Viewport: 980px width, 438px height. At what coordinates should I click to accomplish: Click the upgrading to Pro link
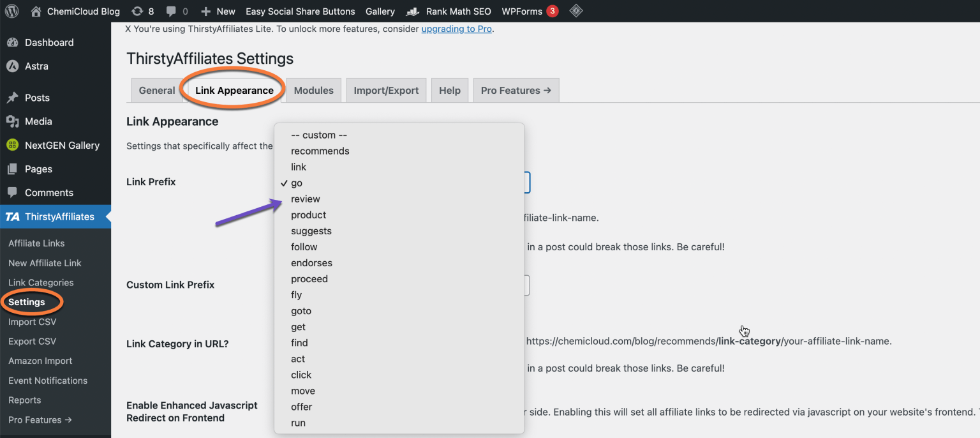coord(456,29)
